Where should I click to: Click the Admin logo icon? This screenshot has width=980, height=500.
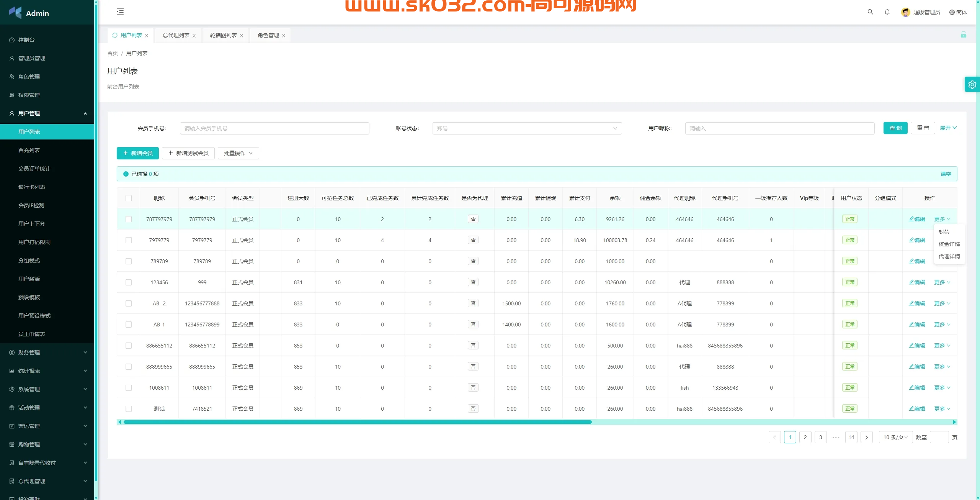[15, 13]
